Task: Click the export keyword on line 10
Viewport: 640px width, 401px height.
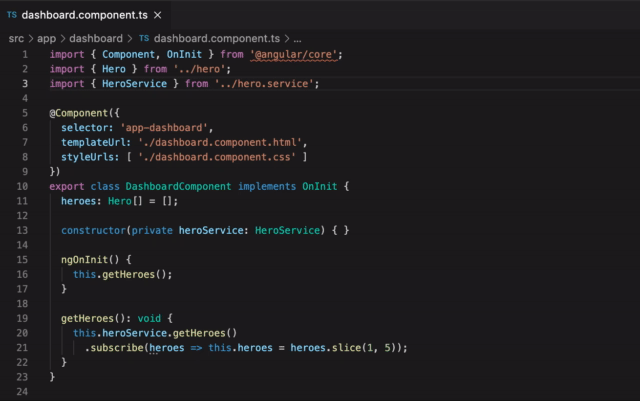Action: coord(67,187)
